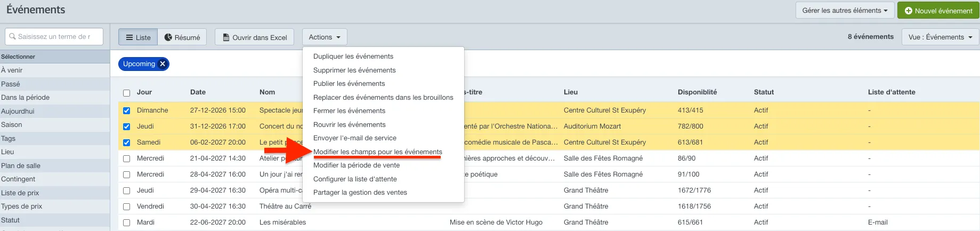Click the search magnifier icon
Image resolution: width=980 pixels, height=231 pixels.
pos(12,37)
